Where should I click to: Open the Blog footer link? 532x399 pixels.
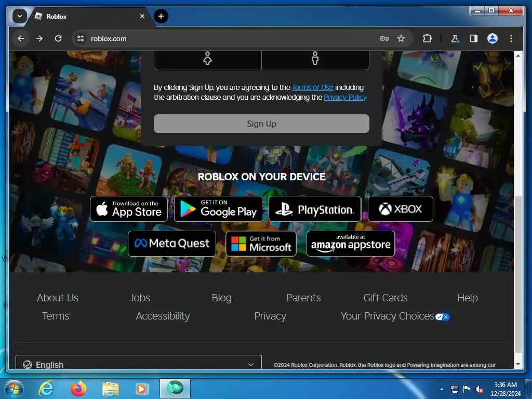(221, 298)
